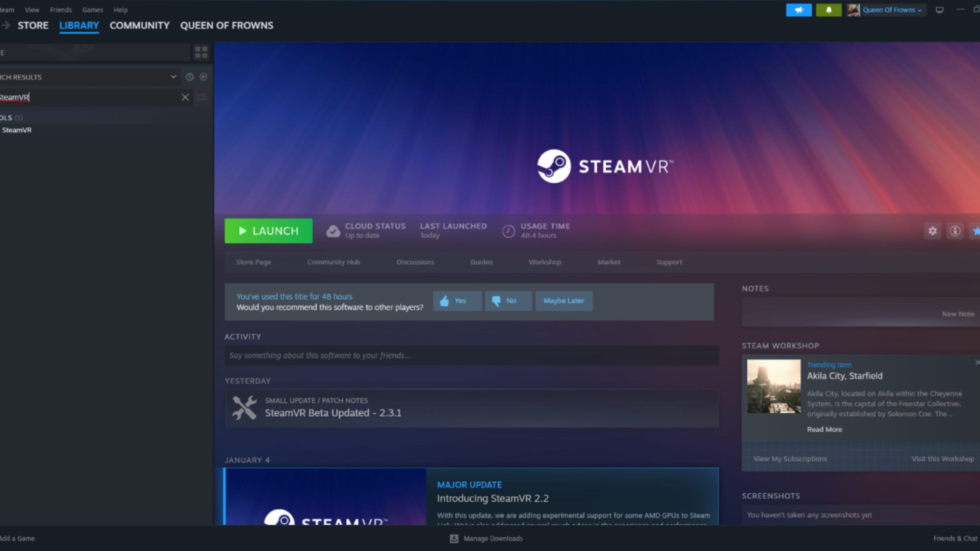
Task: Open the View menu
Action: click(x=32, y=10)
